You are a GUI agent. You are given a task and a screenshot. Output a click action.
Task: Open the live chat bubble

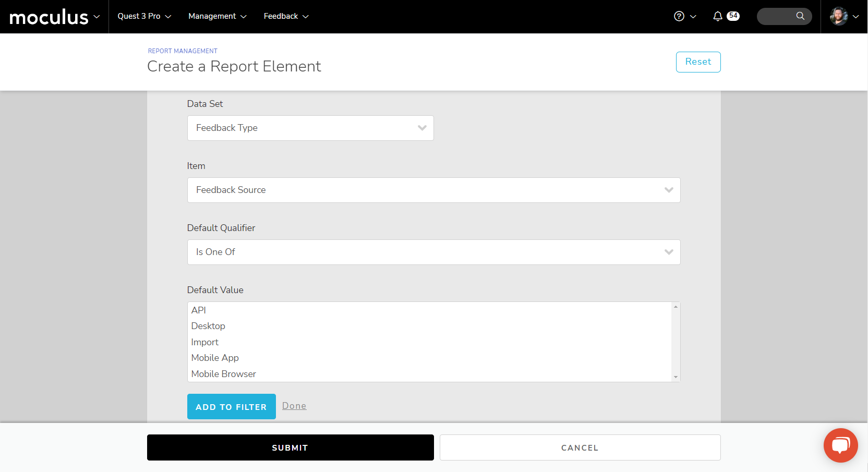pos(840,445)
